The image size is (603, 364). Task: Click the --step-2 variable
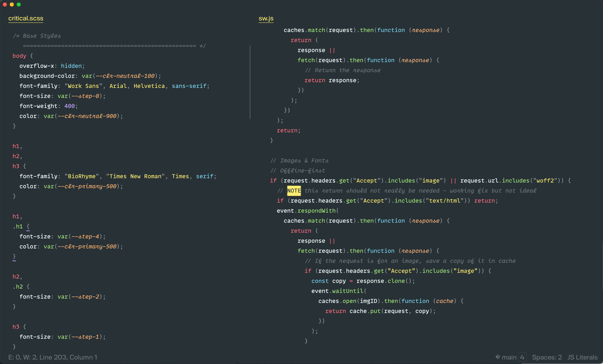85,297
